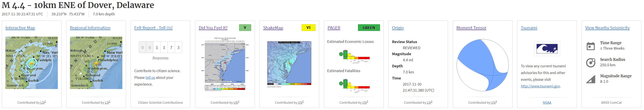Click the Search Radius target icon
The image size is (644, 110).
tap(591, 63)
